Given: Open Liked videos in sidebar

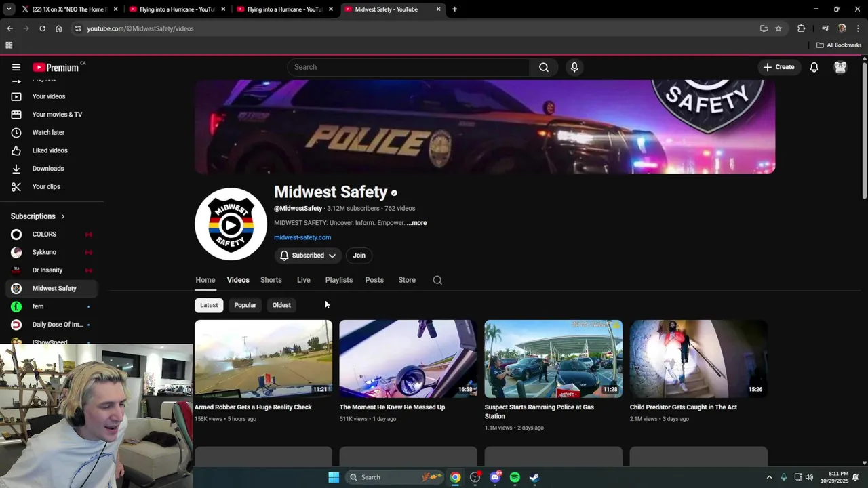Looking at the screenshot, I should (49, 150).
